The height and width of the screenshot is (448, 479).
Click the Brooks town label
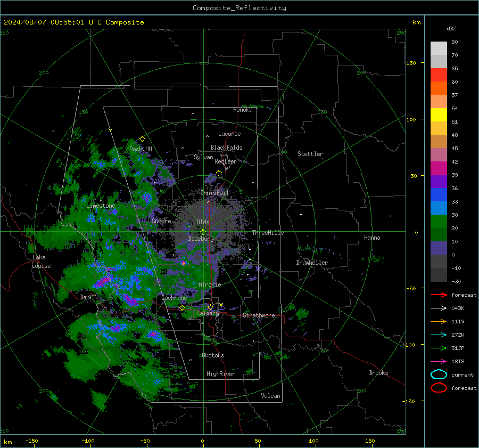[378, 373]
